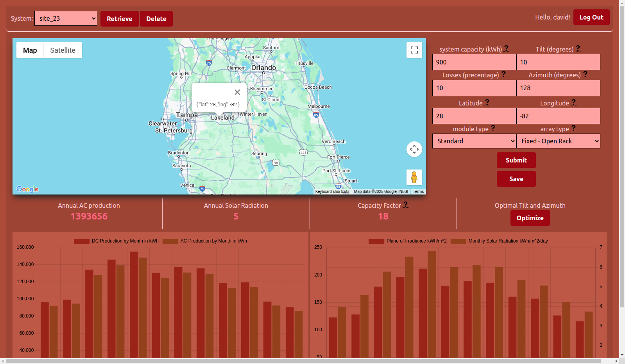625x364 pixels.
Task: Open array type Fixed - Open Rack dropdown
Action: click(558, 141)
